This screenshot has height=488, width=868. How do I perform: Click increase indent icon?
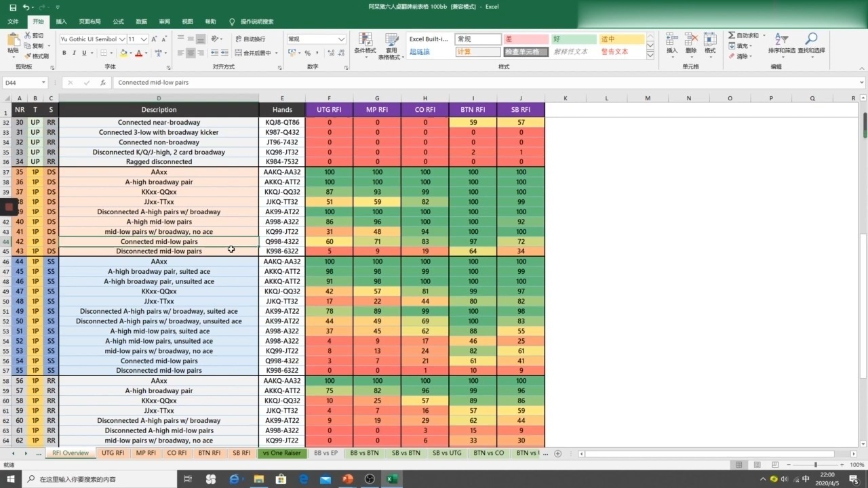coord(224,53)
